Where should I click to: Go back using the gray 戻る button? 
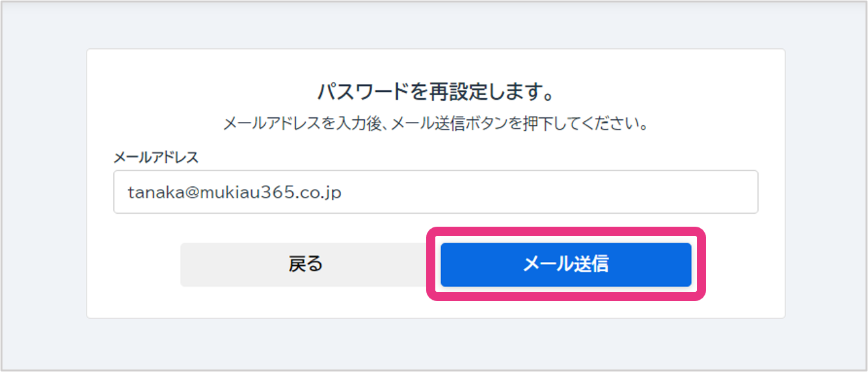(x=305, y=264)
